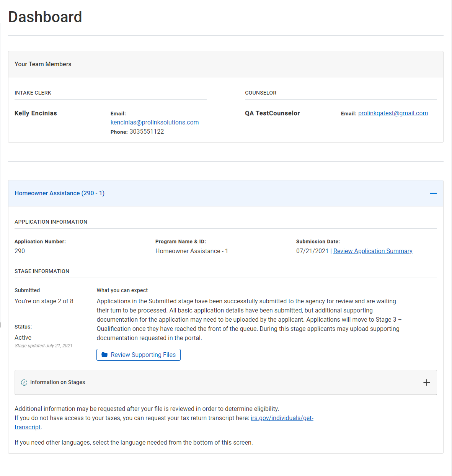Email Kelly Encinias via her address link
Image resolution: width=452 pixels, height=476 pixels.
(x=155, y=122)
